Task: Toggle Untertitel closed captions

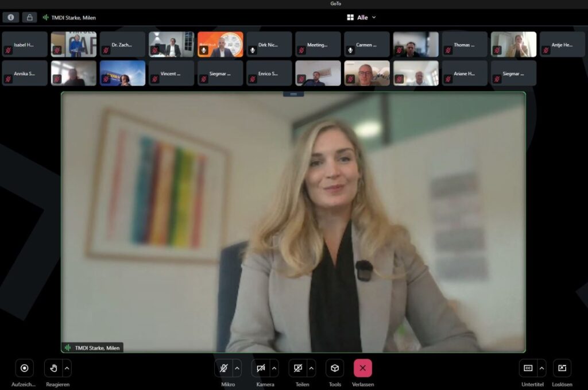Action: pos(528,368)
